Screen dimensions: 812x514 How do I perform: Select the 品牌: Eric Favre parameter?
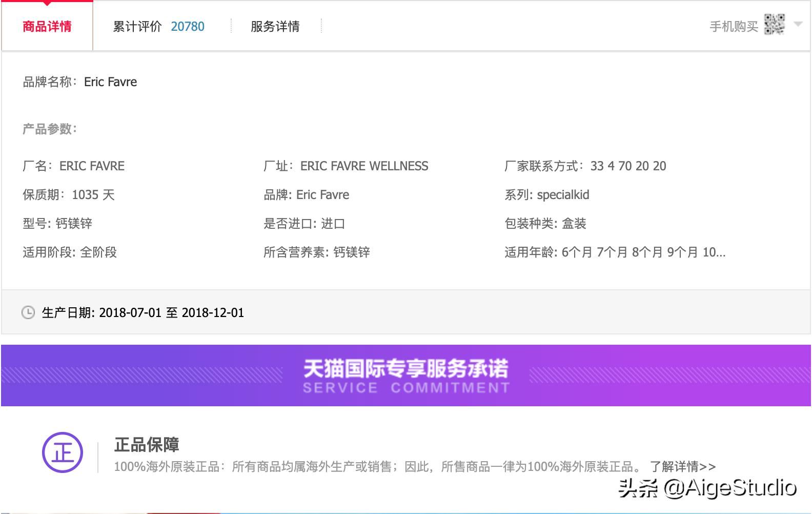[x=307, y=195]
